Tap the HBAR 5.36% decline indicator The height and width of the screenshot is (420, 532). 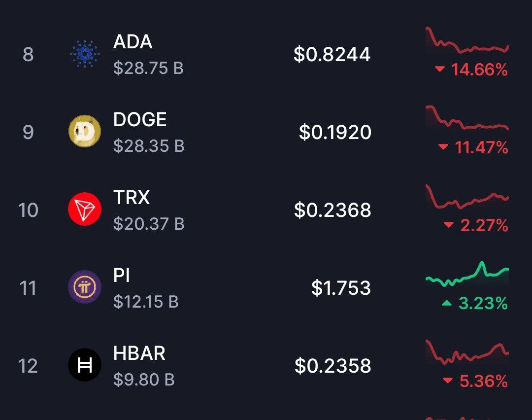coord(475,381)
